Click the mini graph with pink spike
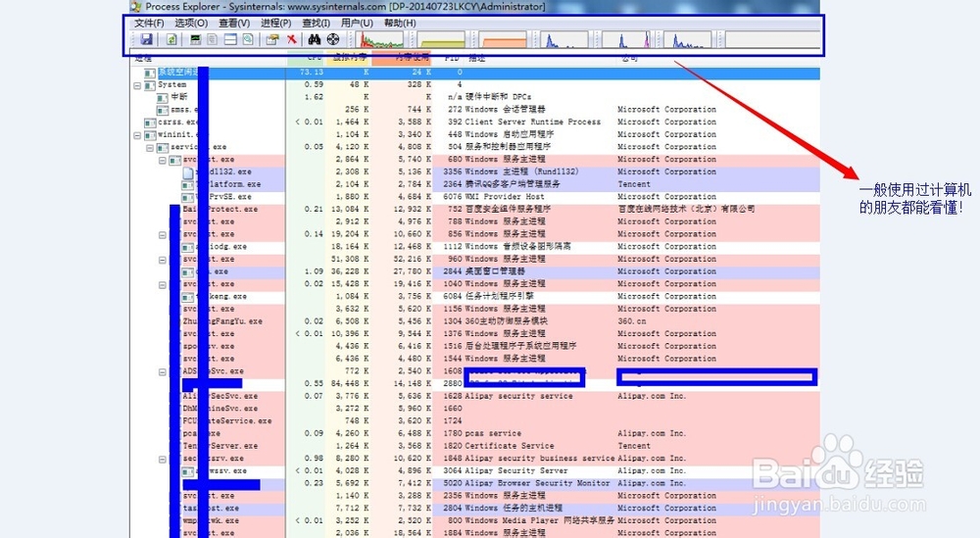The image size is (980, 538). [627, 40]
